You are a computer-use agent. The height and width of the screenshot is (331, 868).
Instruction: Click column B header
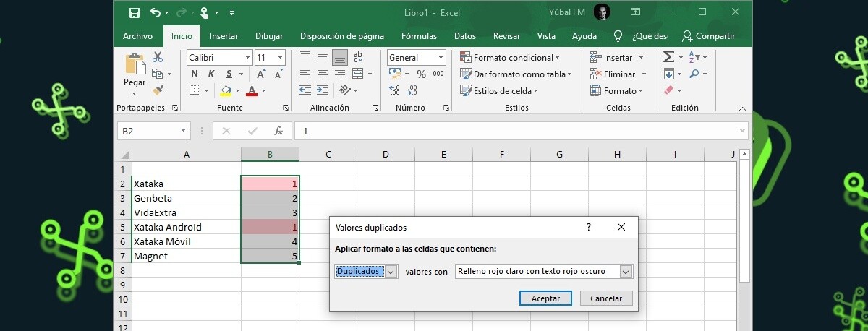270,154
